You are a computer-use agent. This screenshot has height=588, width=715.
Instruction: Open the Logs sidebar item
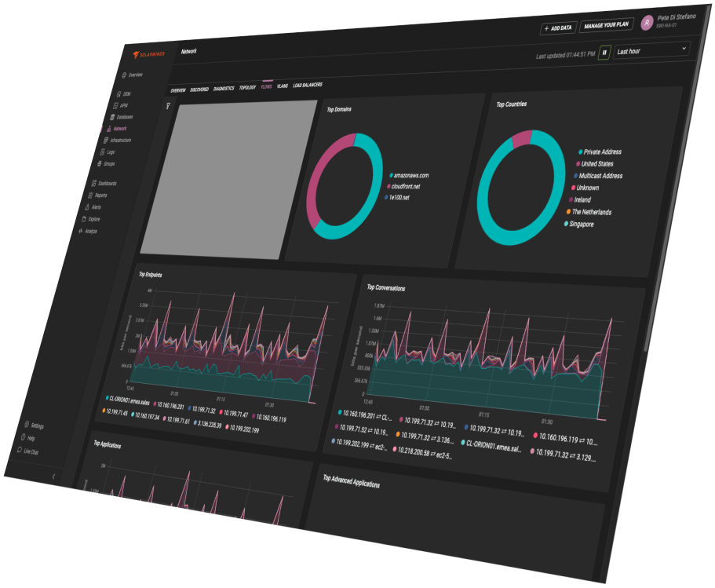[109, 152]
